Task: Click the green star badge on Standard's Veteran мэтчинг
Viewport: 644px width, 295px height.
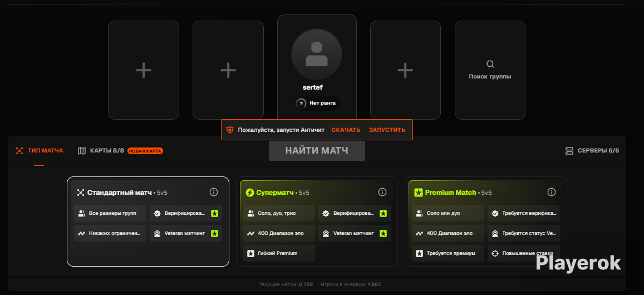Action: click(214, 233)
